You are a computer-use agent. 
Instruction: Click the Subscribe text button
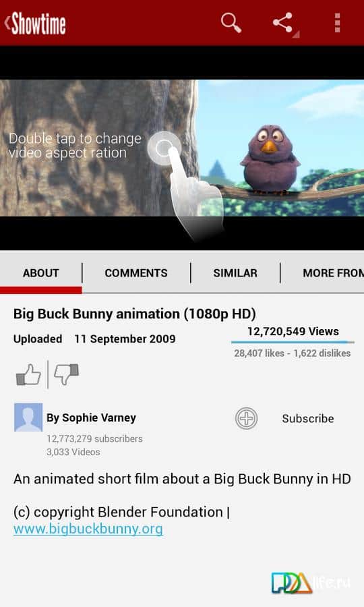pyautogui.click(x=308, y=418)
